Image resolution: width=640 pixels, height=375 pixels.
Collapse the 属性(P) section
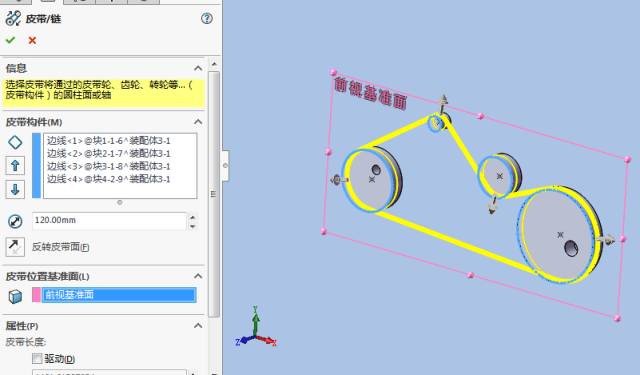click(x=198, y=326)
